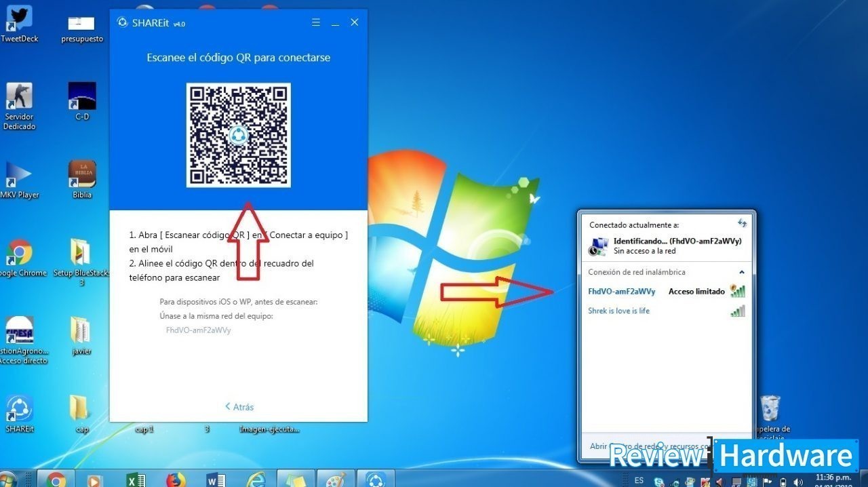Select the Shrek is love is life network
The width and height of the screenshot is (868, 487).
[x=666, y=311]
